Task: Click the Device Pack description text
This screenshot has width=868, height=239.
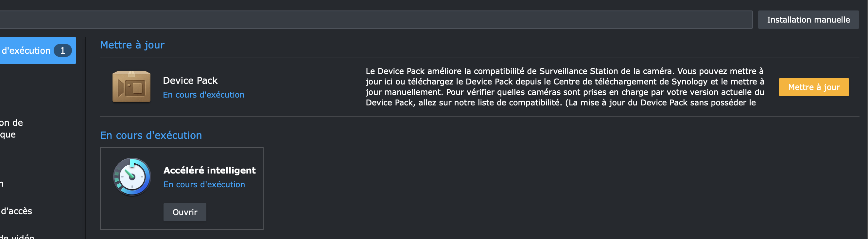Action: pyautogui.click(x=565, y=87)
